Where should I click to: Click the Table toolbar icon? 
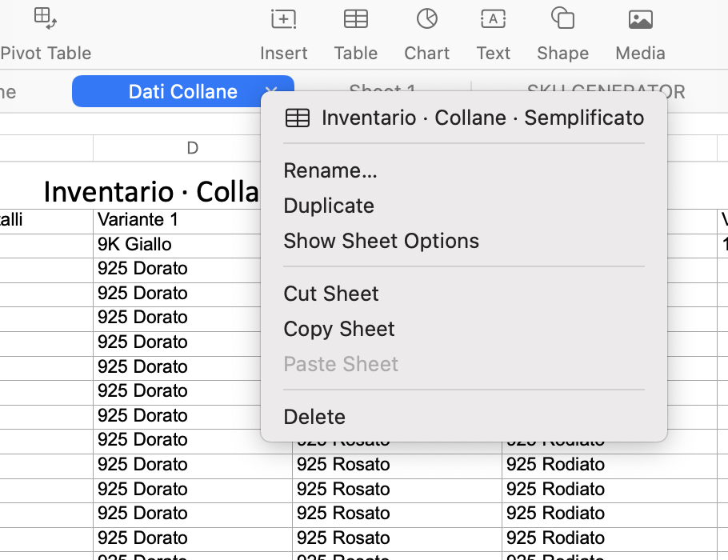355,19
